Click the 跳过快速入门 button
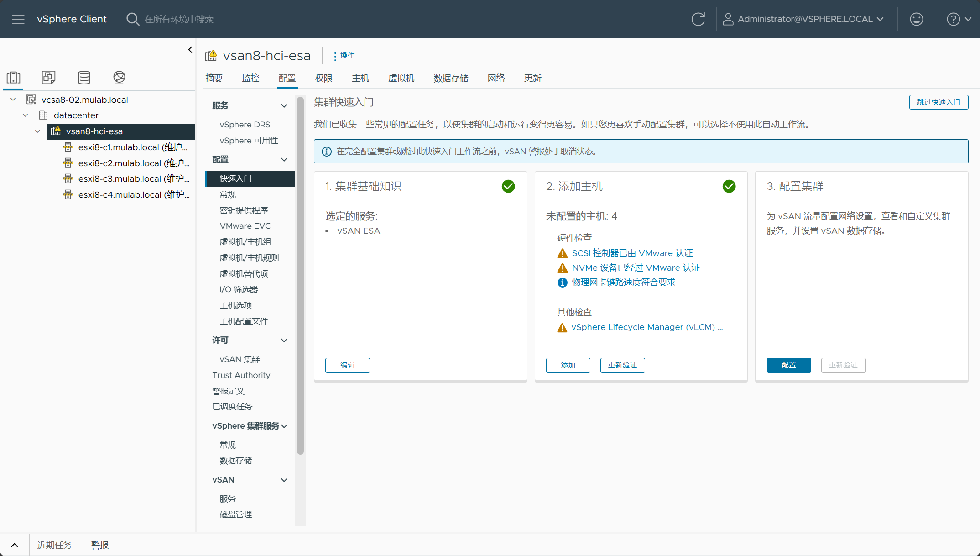 tap(938, 102)
